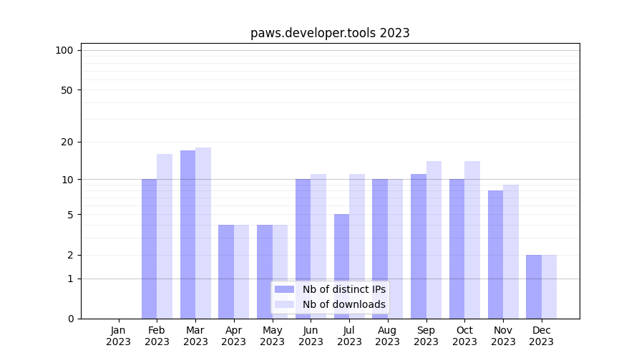Click the 20 tick label on y-axis

pyautogui.click(x=67, y=142)
